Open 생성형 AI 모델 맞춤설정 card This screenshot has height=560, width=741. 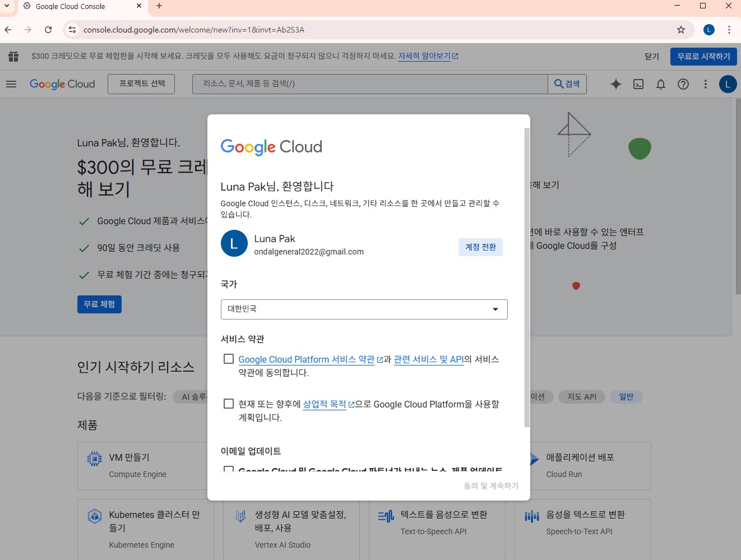tap(291, 529)
